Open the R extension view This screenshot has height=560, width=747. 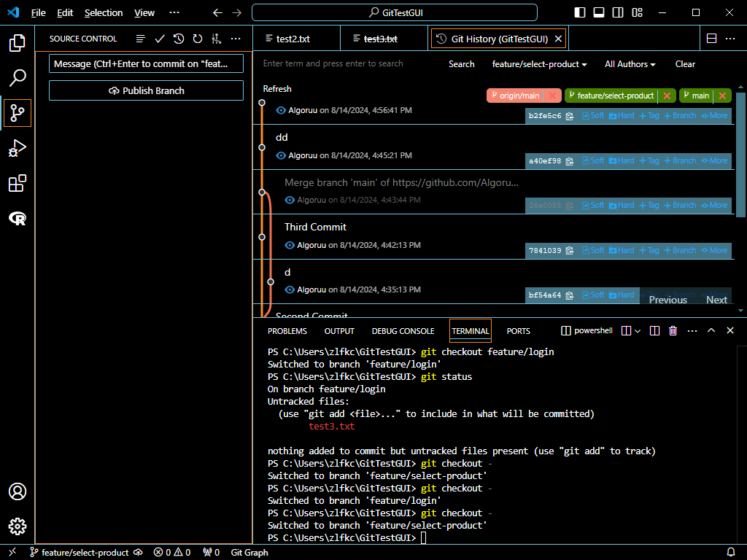pyautogui.click(x=18, y=219)
